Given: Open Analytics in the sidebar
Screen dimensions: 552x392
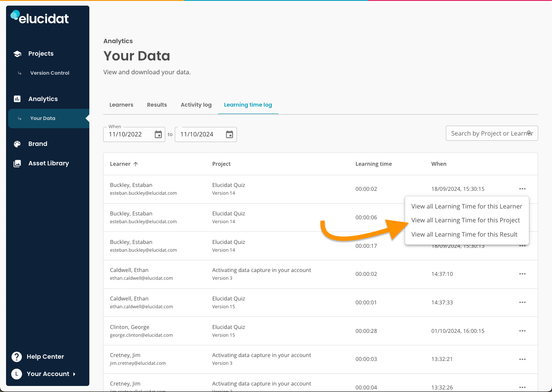Looking at the screenshot, I should pyautogui.click(x=43, y=99).
